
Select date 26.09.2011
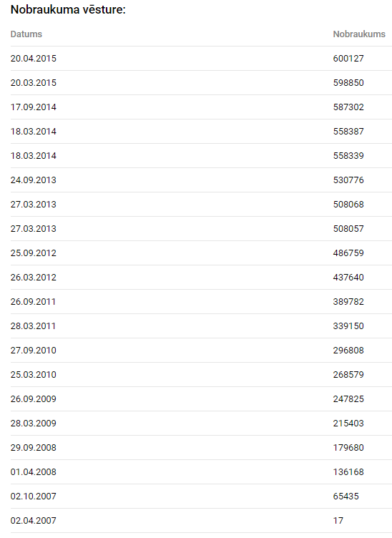click(33, 302)
